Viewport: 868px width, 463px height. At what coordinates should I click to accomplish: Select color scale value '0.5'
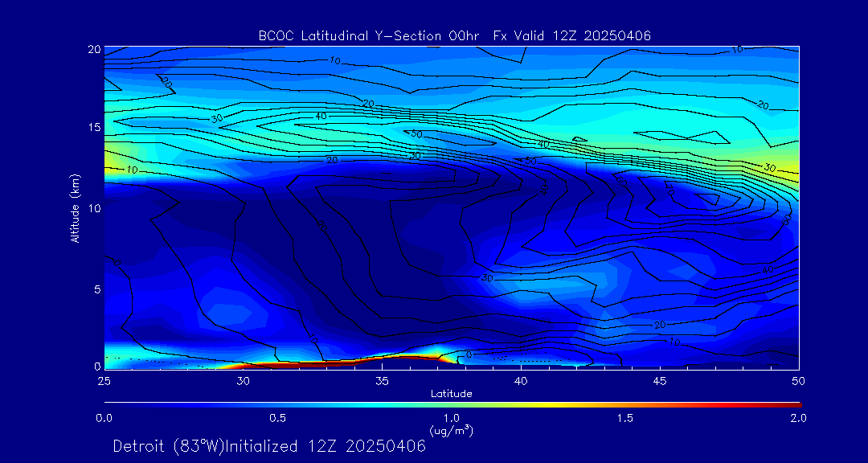(x=278, y=418)
